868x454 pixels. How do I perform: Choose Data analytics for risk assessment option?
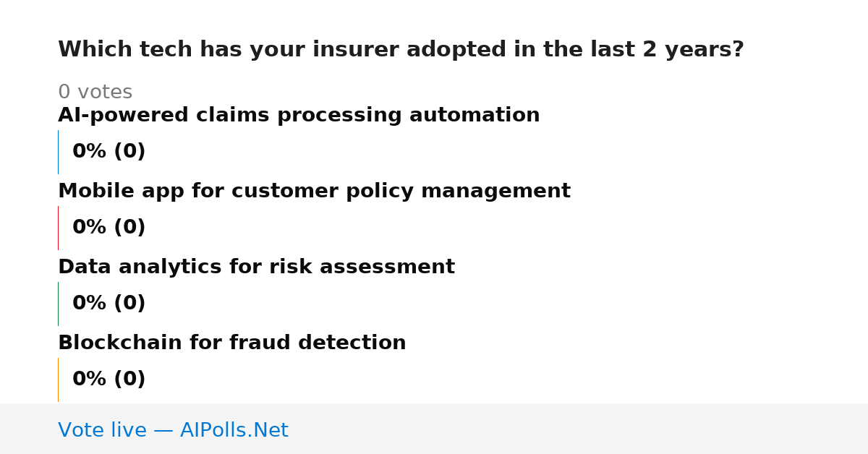coord(256,267)
